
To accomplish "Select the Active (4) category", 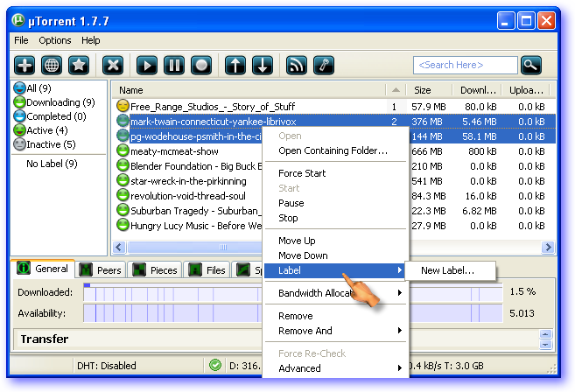I will click(40, 130).
